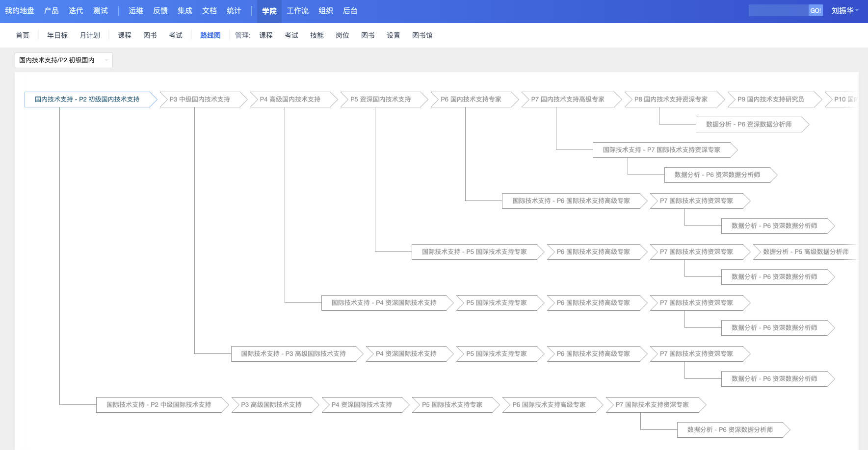
Task: Open the 图书馆 tab
Action: click(422, 35)
